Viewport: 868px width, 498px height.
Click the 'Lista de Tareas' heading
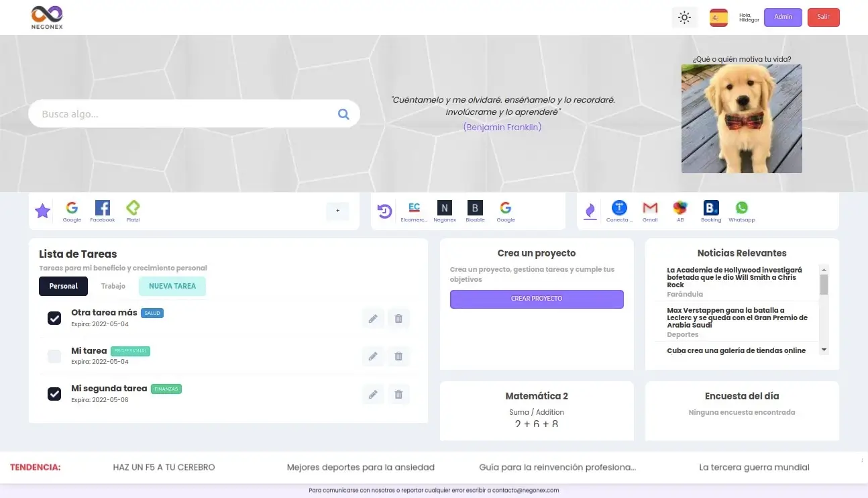[78, 254]
